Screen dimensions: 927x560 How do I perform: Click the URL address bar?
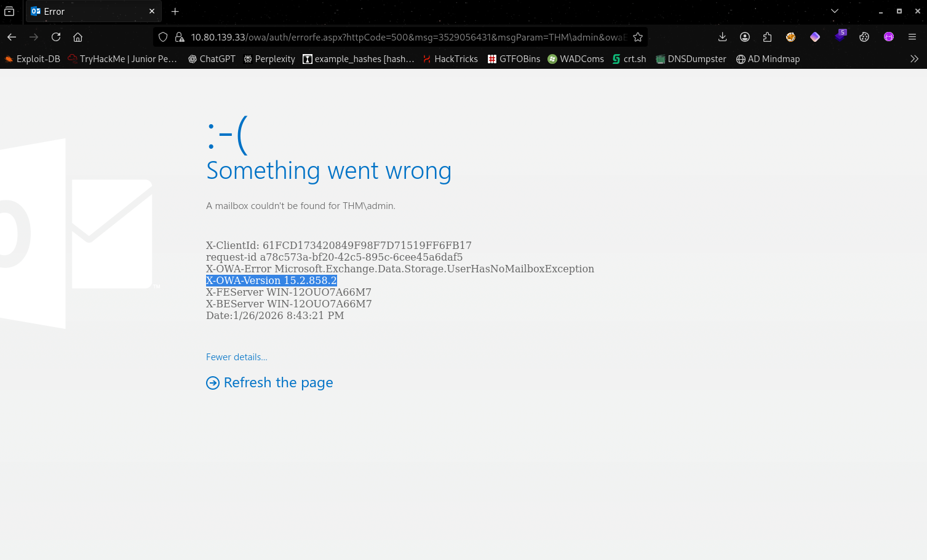pyautogui.click(x=406, y=37)
